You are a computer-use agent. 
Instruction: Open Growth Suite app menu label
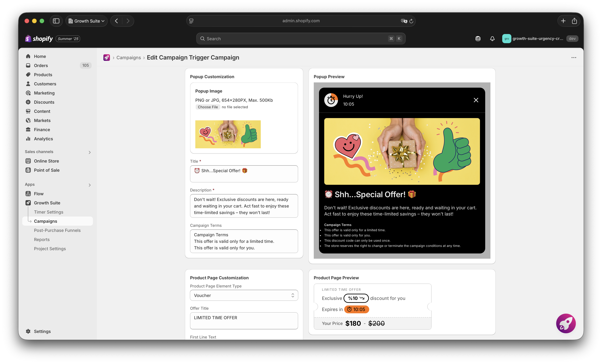47,203
